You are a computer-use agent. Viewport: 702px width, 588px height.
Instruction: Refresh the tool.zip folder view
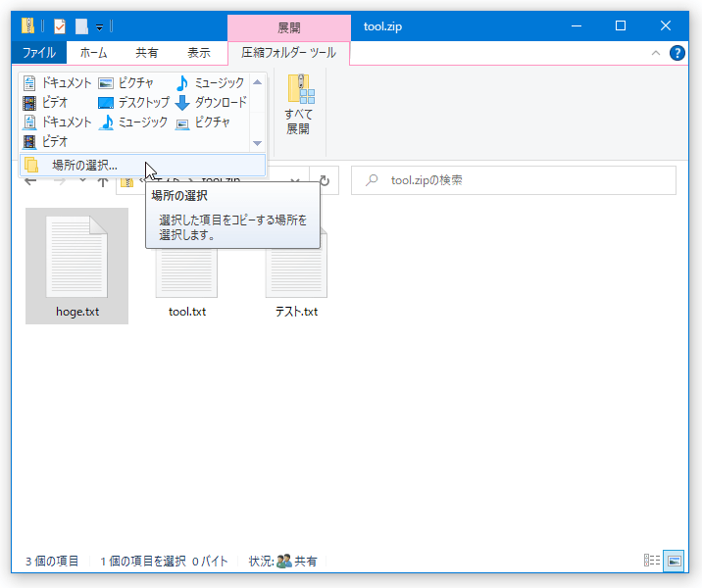325,180
